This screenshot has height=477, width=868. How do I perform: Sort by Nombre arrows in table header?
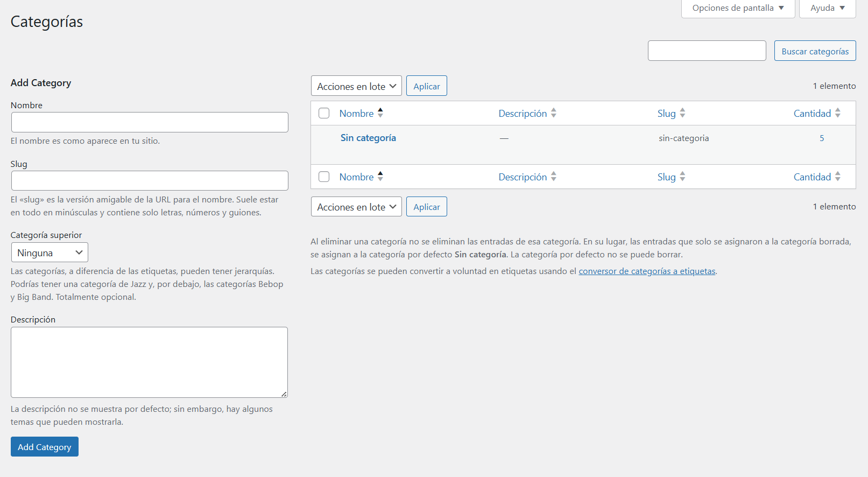[380, 113]
